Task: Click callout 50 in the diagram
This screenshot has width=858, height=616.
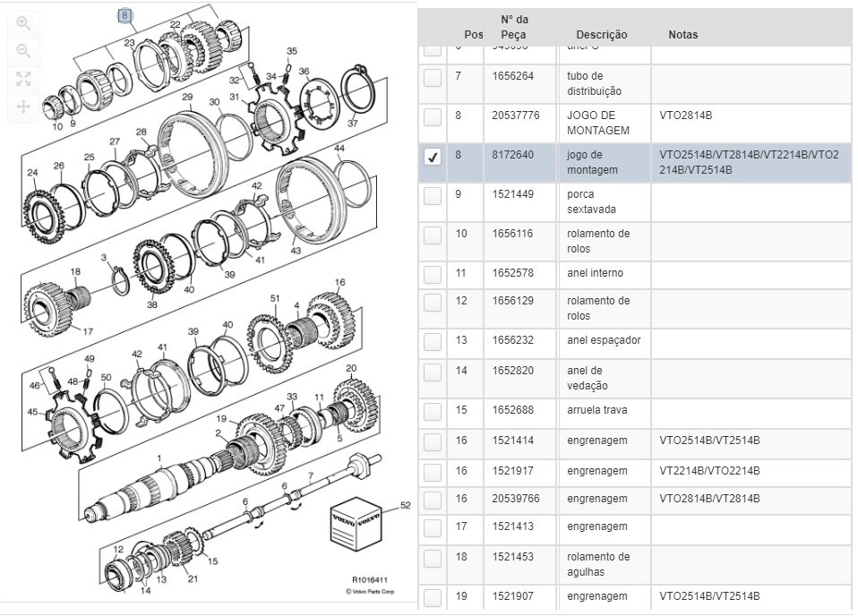Action: 107,377
